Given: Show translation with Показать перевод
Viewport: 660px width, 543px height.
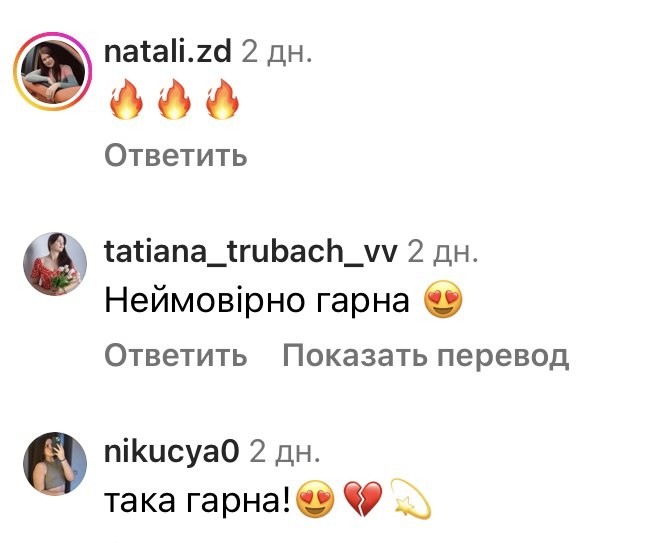Looking at the screenshot, I should tap(426, 356).
